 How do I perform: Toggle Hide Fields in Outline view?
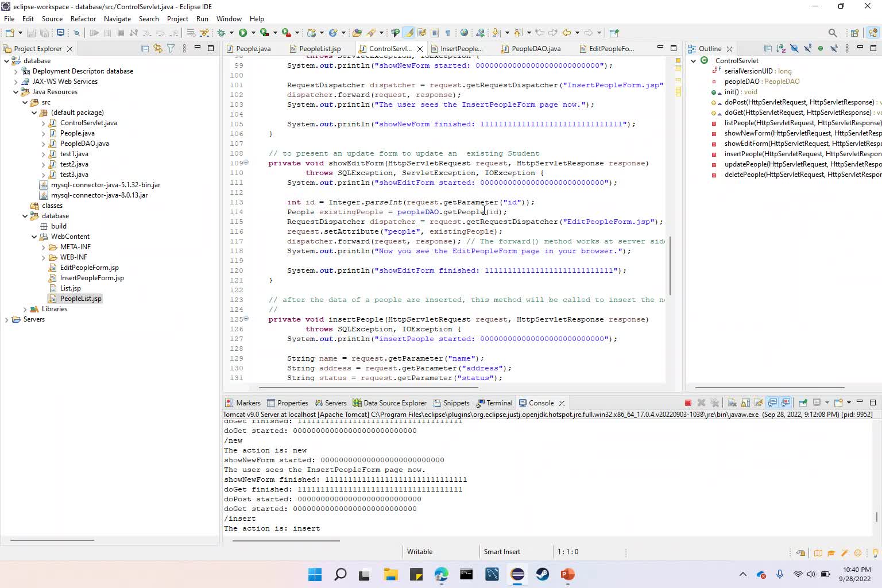(794, 49)
